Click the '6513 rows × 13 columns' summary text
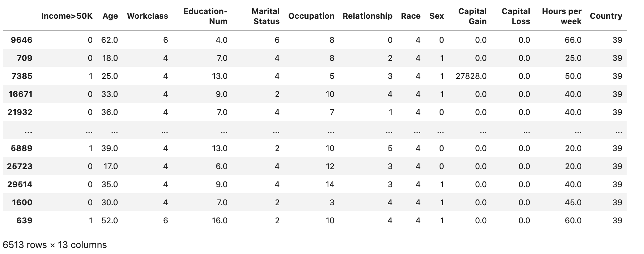Viewport: 644px width, 254px height. point(55,245)
